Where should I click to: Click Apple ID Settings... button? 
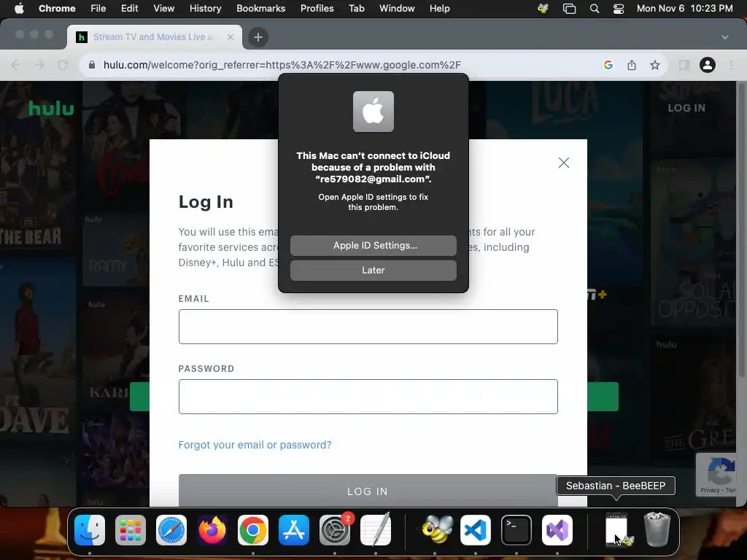coord(373,245)
